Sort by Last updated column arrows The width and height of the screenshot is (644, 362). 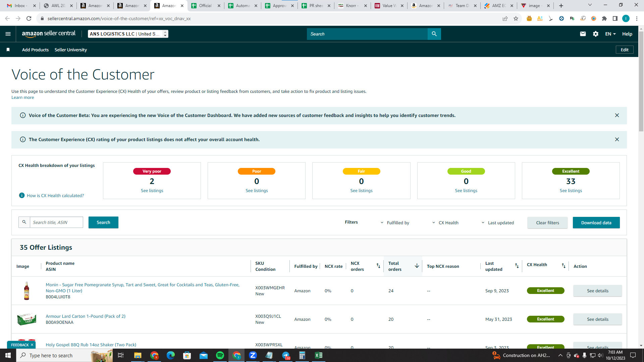point(517,266)
